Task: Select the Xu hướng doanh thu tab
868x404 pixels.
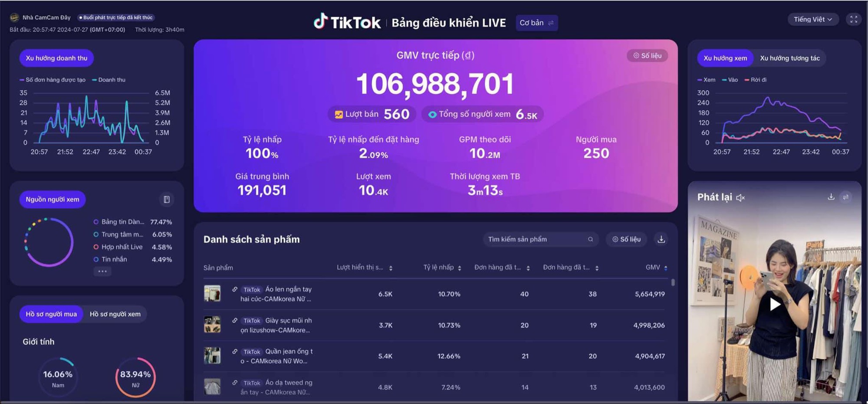Action: [x=56, y=58]
